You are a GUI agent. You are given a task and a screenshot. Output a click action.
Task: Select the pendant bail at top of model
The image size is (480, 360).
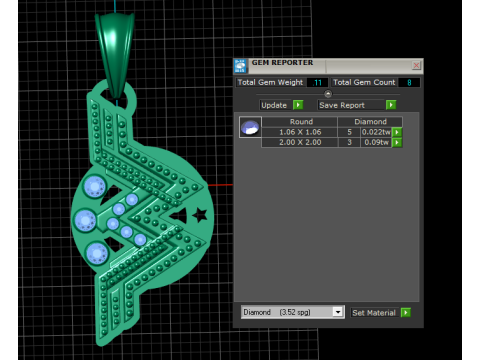[115, 55]
